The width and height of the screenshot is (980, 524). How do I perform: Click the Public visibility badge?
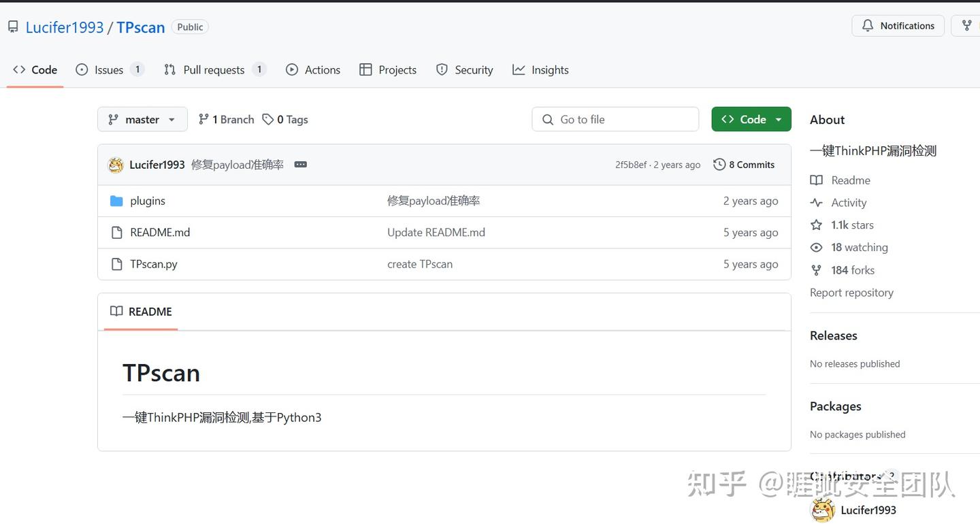[190, 27]
